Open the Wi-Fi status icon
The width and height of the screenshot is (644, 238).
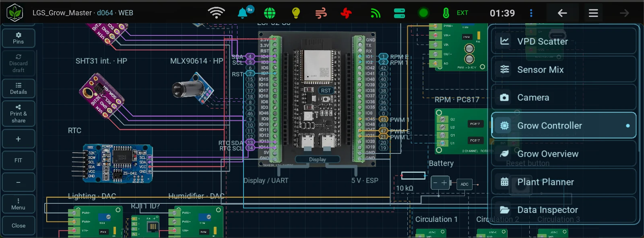tap(216, 13)
